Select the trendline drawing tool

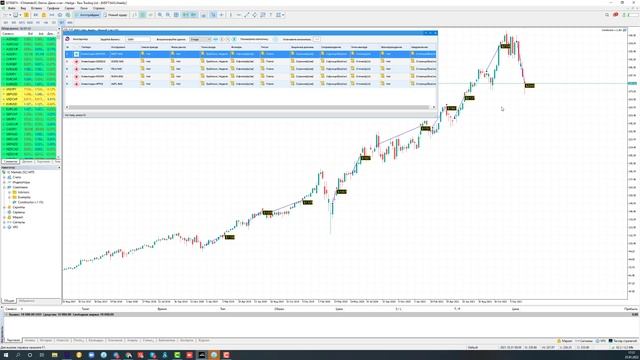[x=247, y=15]
